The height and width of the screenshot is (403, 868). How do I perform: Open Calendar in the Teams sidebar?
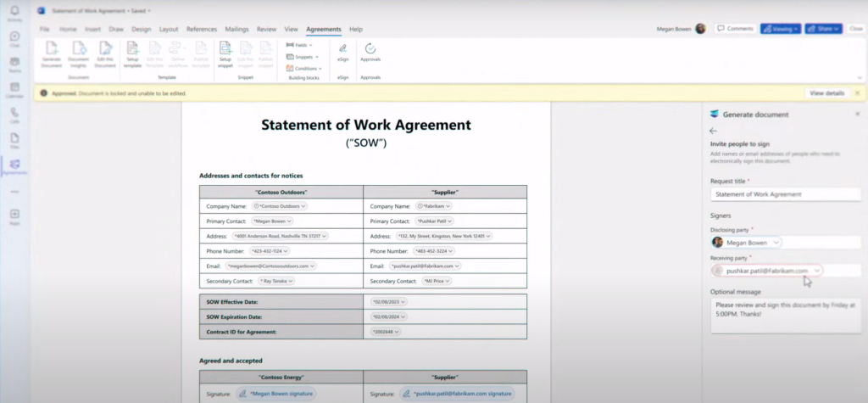tap(15, 90)
